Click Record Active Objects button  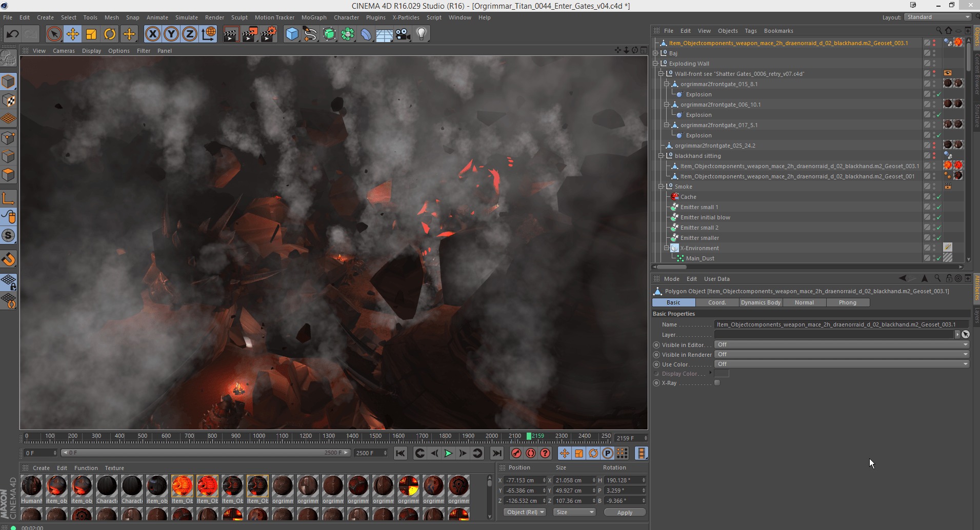tap(516, 453)
